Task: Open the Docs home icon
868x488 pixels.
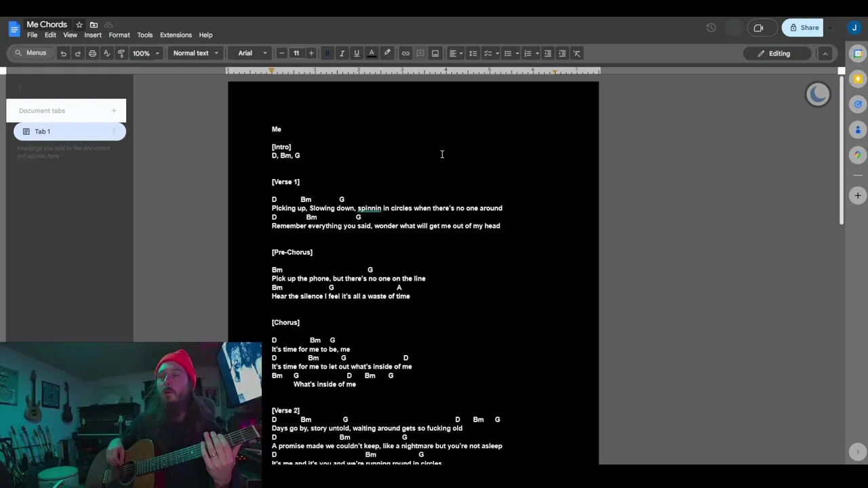Action: coord(14,28)
